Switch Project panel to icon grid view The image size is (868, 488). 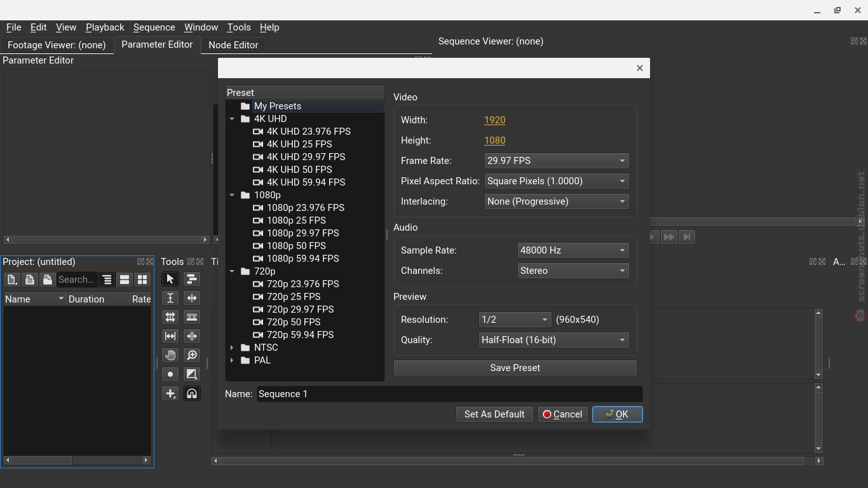(142, 280)
